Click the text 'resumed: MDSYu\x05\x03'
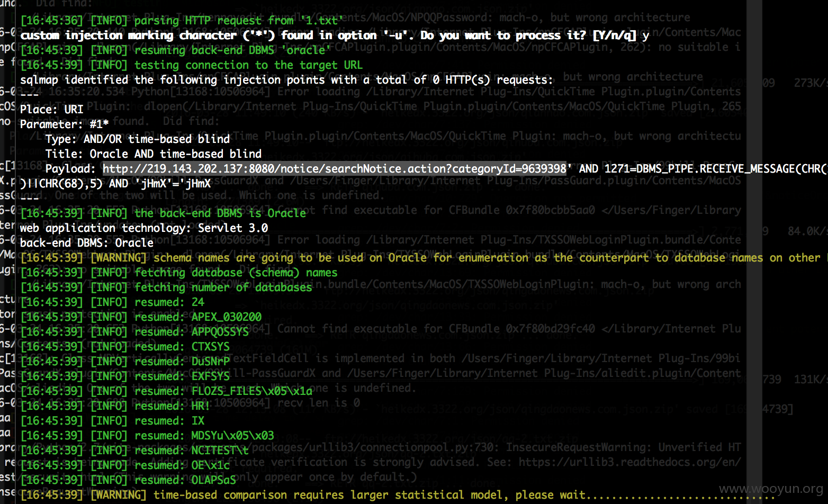Image resolution: width=828 pixels, height=504 pixels. coord(204,435)
